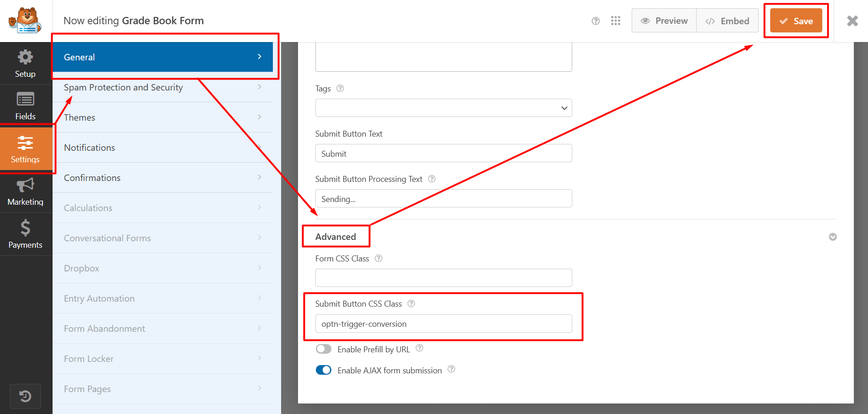Click the WPForms bear logo
Screen dimensions: 868x414
pos(26,21)
